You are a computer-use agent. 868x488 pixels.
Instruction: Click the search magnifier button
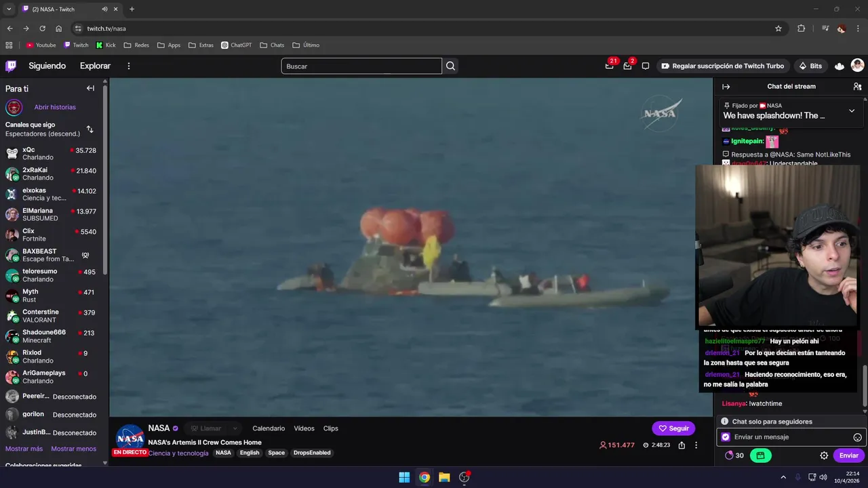tap(450, 66)
